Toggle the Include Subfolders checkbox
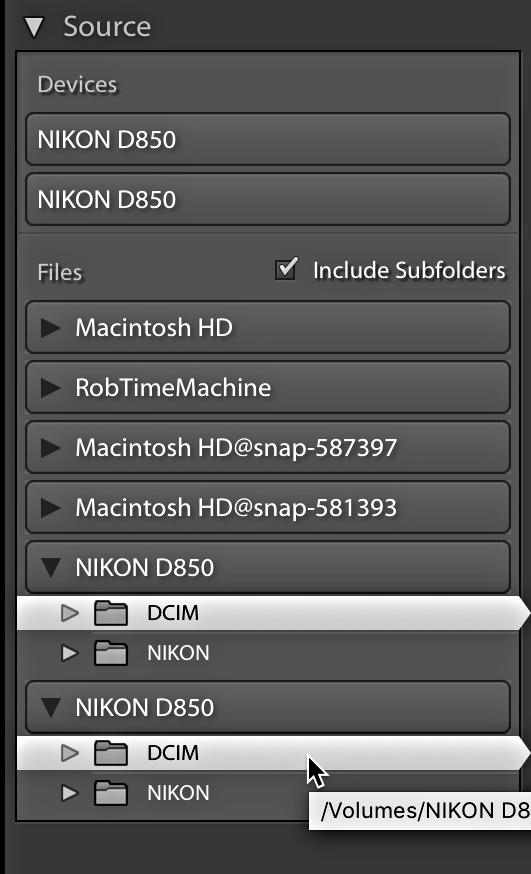This screenshot has width=531, height=874. click(x=286, y=270)
